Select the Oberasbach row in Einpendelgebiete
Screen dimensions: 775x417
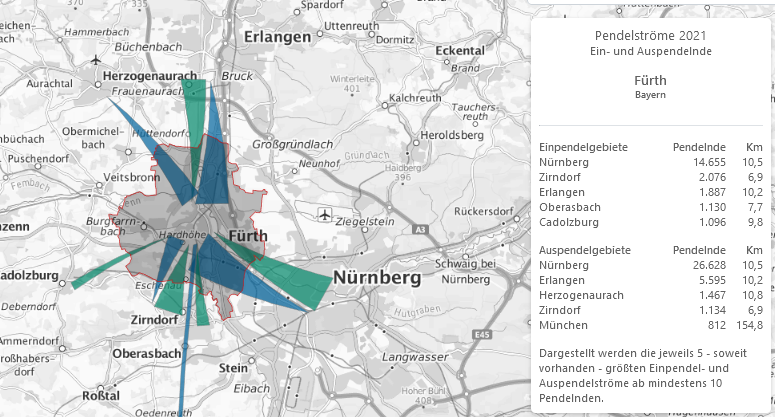636,207
